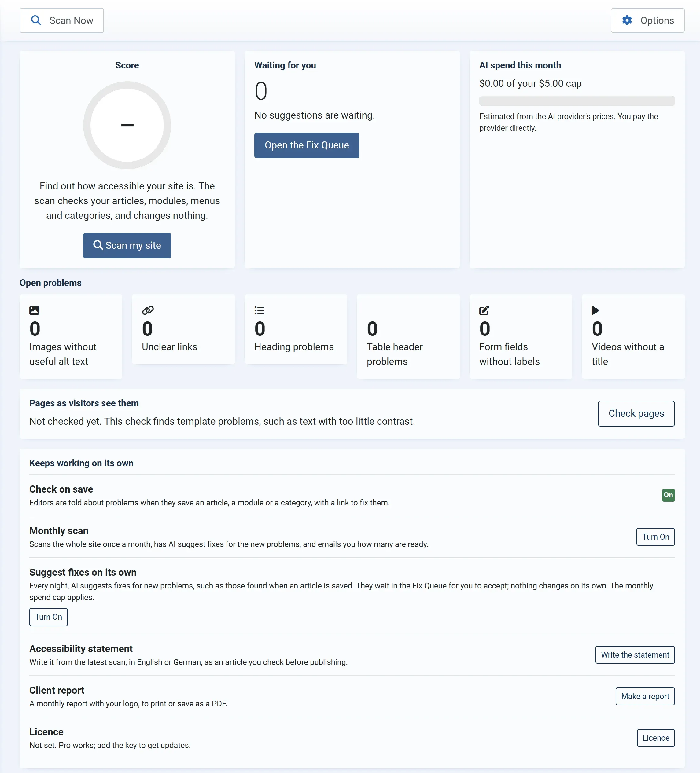Click the text "$0.00 of your $5.00 cap"
700x773 pixels.
tap(530, 83)
